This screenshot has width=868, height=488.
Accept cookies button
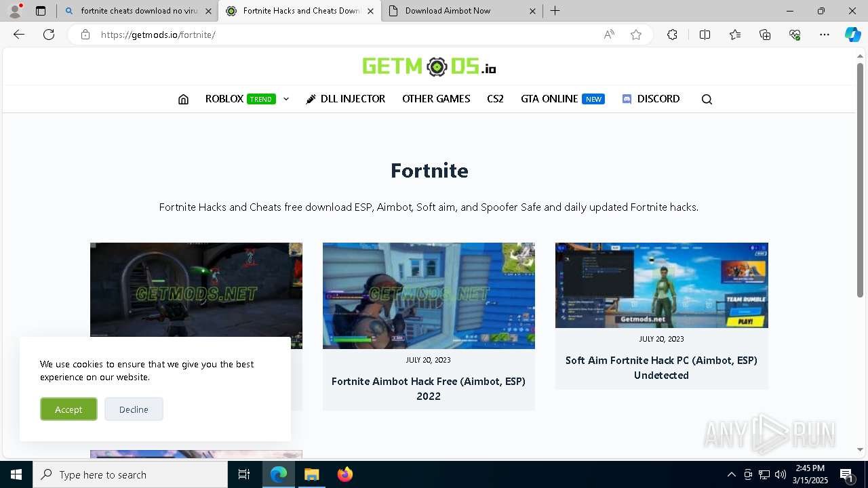pos(68,409)
